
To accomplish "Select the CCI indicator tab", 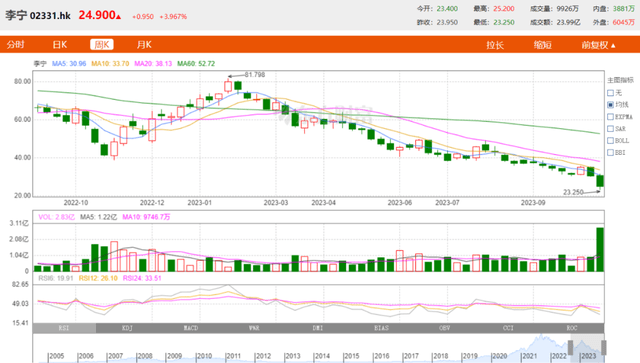I will point(508,328).
